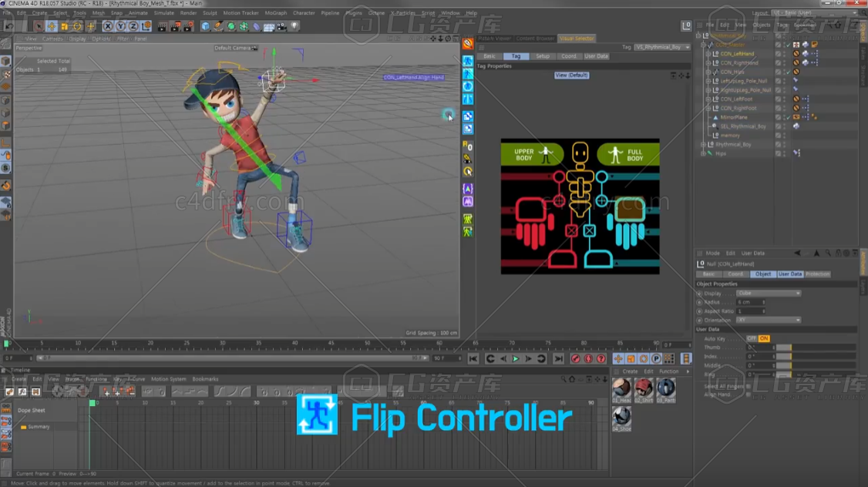Image resolution: width=868 pixels, height=487 pixels.
Task: Add a Cube primitive object
Action: [205, 26]
